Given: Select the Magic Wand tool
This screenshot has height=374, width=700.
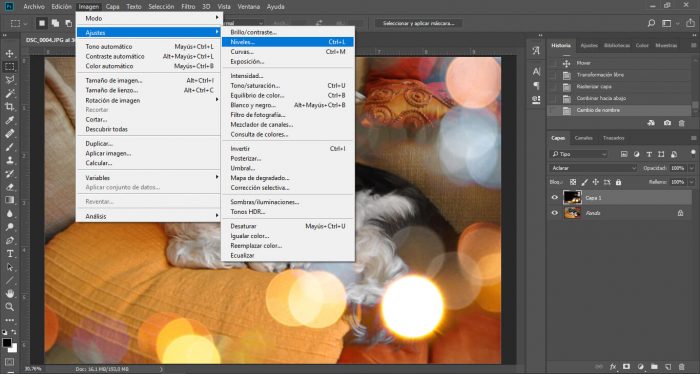Looking at the screenshot, I should [9, 93].
